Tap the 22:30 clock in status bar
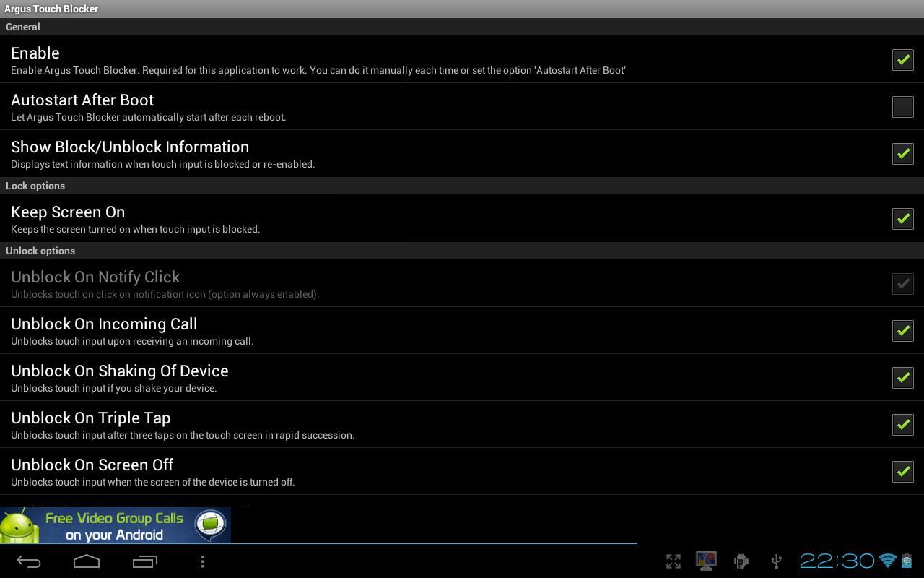924x578 pixels. click(837, 561)
